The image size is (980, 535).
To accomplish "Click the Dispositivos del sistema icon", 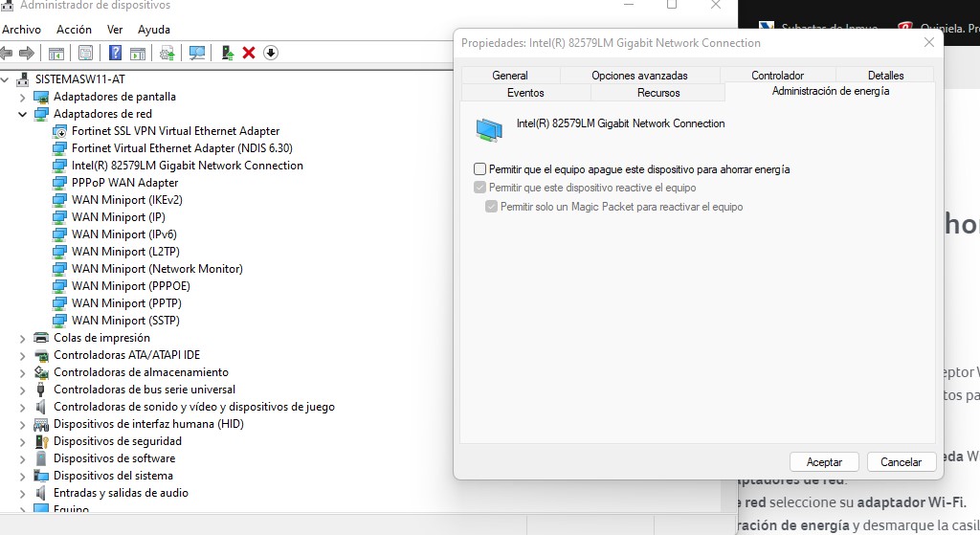I will 41,476.
